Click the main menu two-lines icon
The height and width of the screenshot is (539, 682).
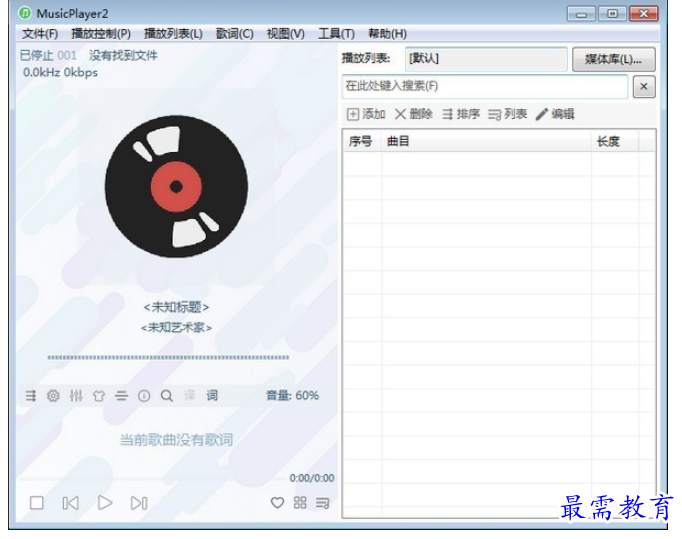click(x=121, y=396)
